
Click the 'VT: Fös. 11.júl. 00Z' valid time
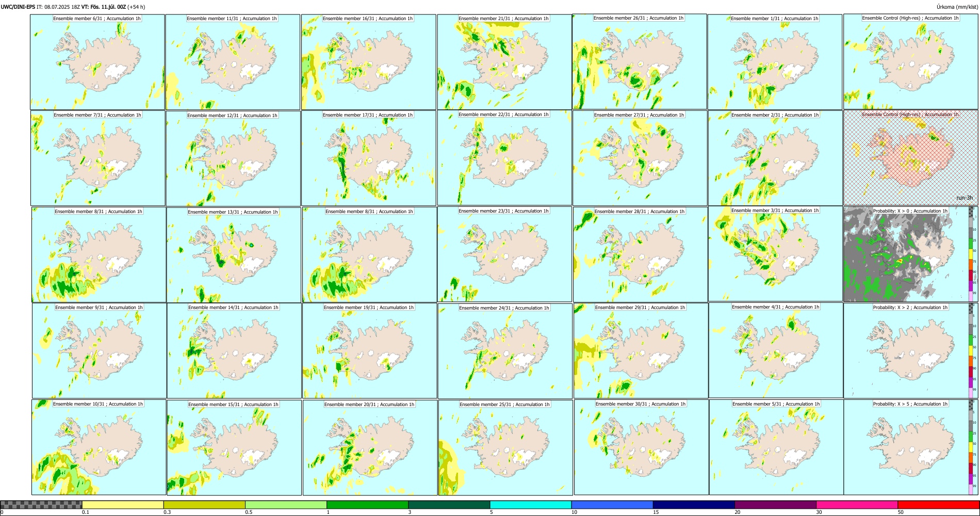pyautogui.click(x=104, y=7)
